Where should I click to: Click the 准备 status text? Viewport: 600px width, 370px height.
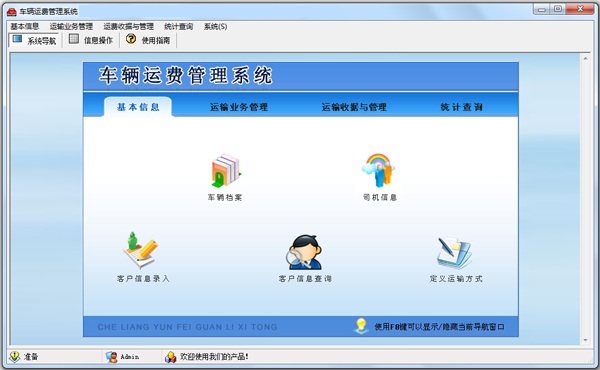pyautogui.click(x=31, y=357)
